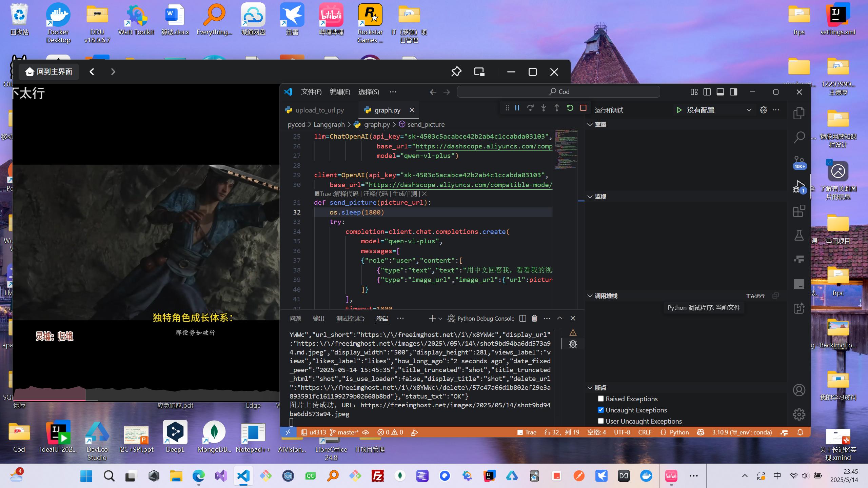Click Trae 解释代码 code lens link
This screenshot has height=488, width=868.
click(346, 194)
